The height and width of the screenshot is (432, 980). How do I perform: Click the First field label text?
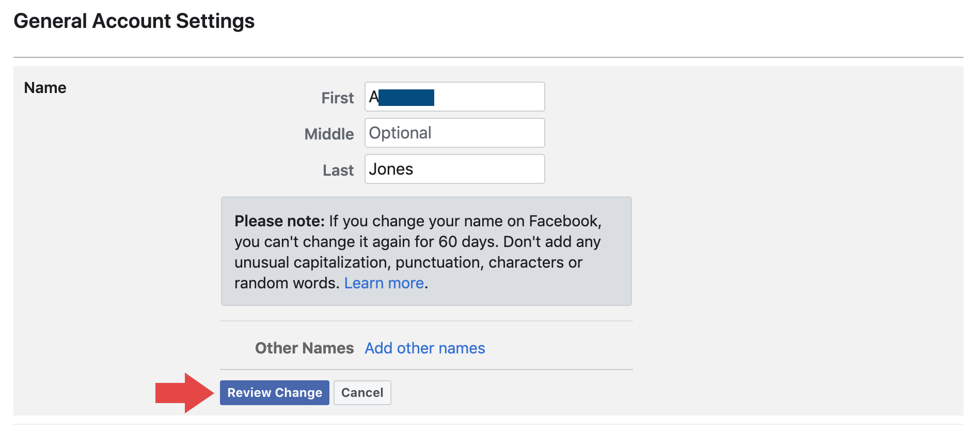pyautogui.click(x=336, y=98)
